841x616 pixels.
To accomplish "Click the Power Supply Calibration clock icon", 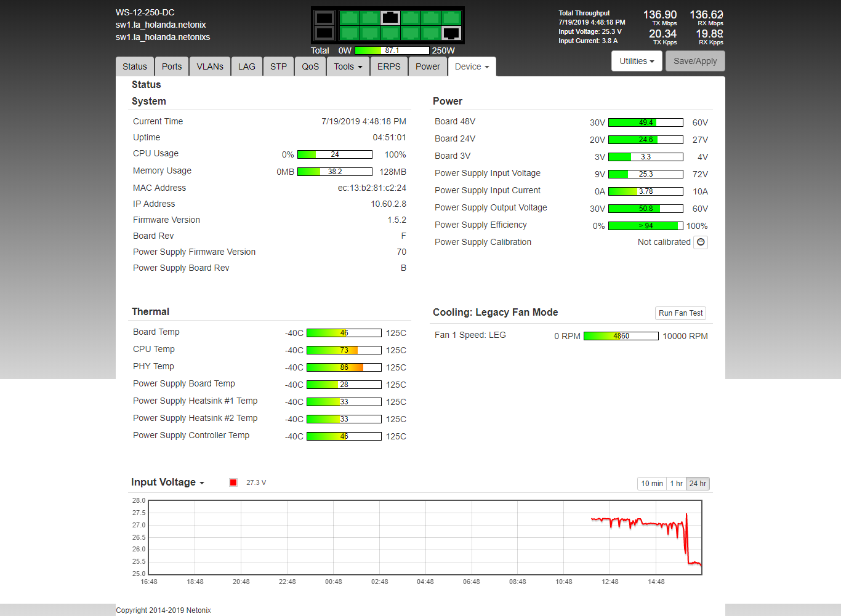I will 701,242.
